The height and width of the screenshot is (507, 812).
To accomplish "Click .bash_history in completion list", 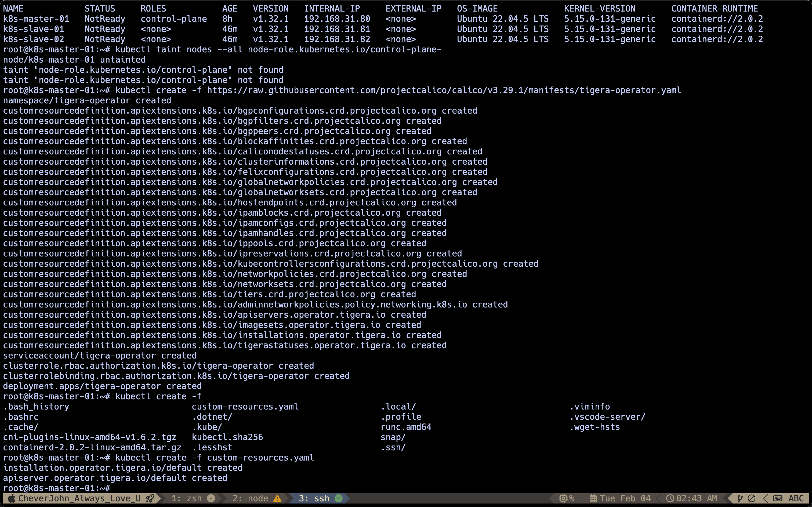I will coord(36,406).
